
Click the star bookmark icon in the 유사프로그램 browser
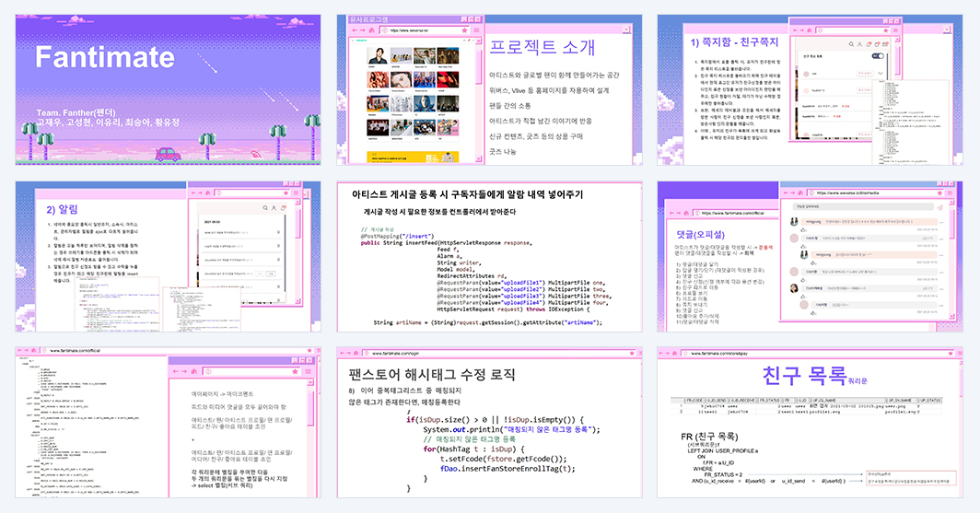point(464,30)
